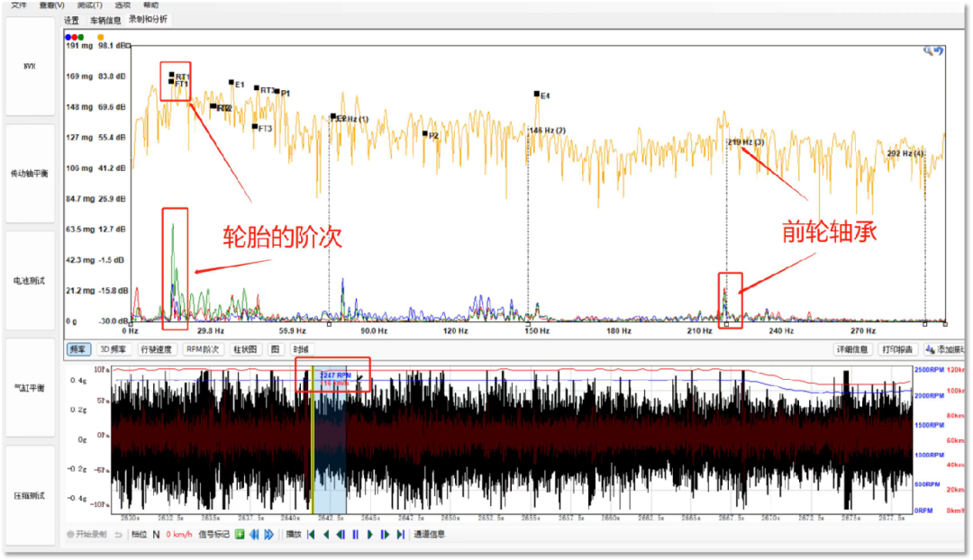Image resolution: width=973 pixels, height=560 pixels.
Task: Open the NVH module in sidebar
Action: [30, 67]
